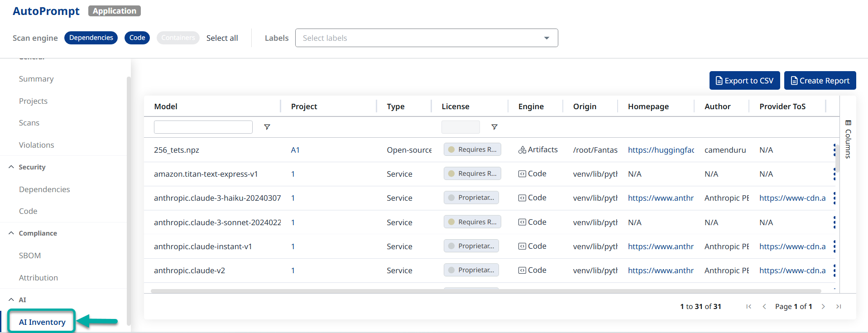Open AI Inventory in the sidebar

coord(42,322)
